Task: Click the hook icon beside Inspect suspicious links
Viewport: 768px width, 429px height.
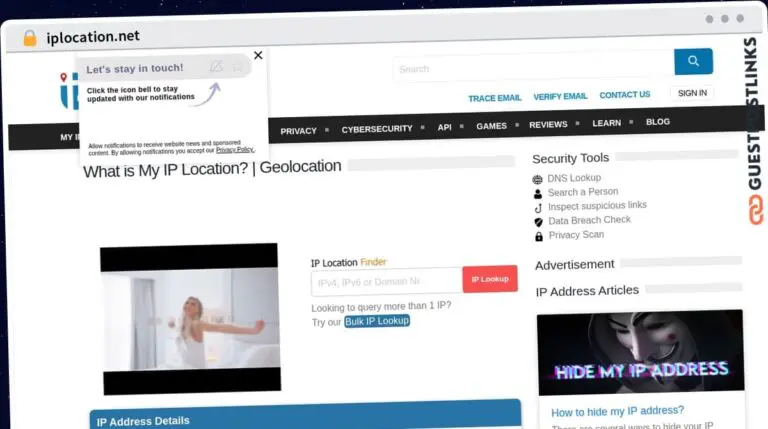Action: click(x=538, y=208)
